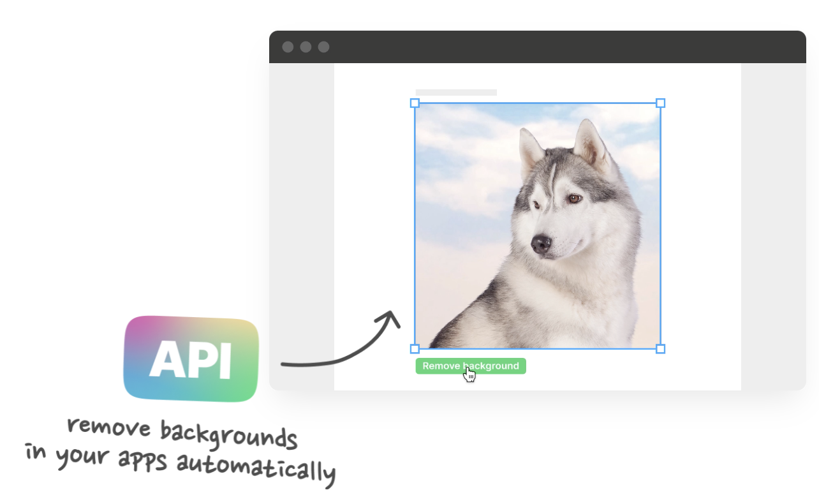Click the top-right selection handle
Screen dimensions: 819x504
660,103
